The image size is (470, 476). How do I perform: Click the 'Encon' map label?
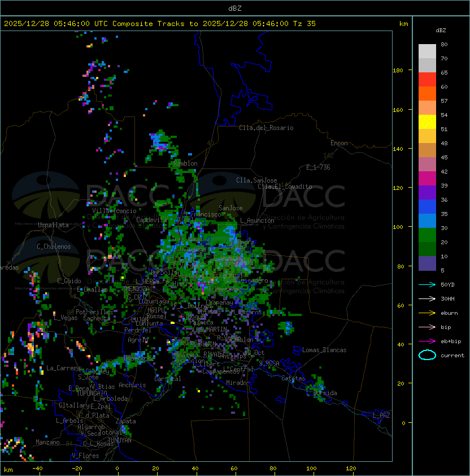339,143
